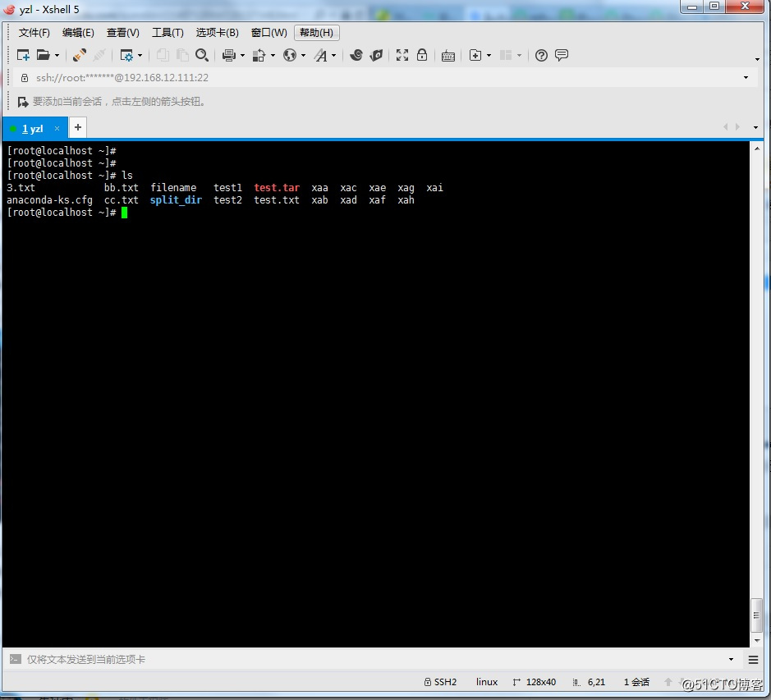The image size is (771, 700).
Task: Click the add current session arrow icon
Action: (23, 102)
